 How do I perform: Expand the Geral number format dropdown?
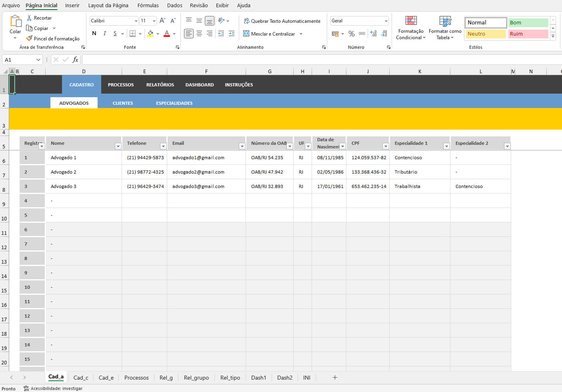tap(386, 21)
